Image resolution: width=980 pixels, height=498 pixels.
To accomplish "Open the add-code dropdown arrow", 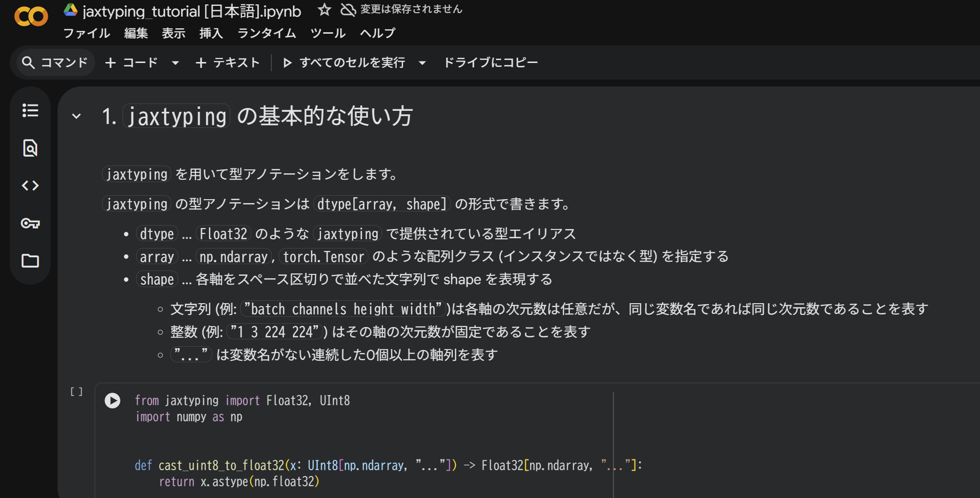I will point(175,62).
